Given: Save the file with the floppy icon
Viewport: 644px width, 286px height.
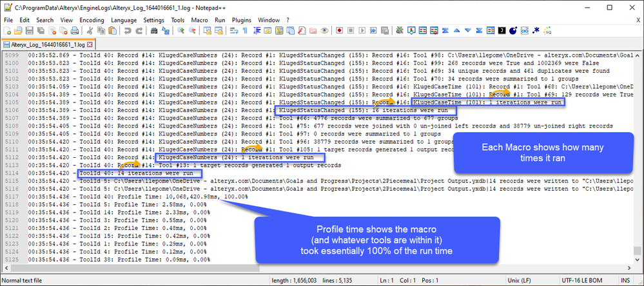Looking at the screenshot, I should click(x=30, y=30).
